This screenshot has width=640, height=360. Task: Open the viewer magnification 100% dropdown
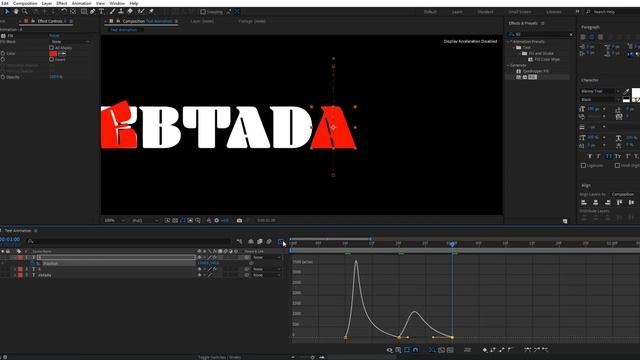(115, 220)
